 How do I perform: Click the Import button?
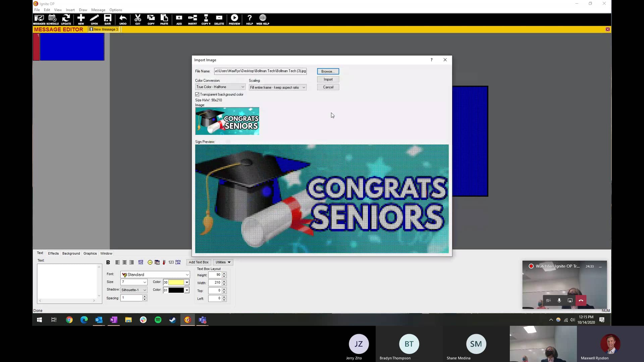tap(328, 79)
